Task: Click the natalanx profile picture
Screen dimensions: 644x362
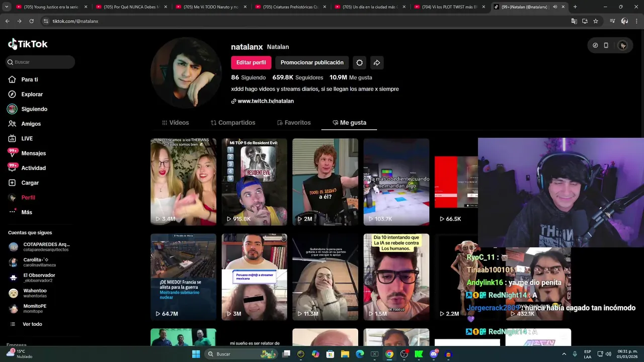Action: [x=186, y=72]
